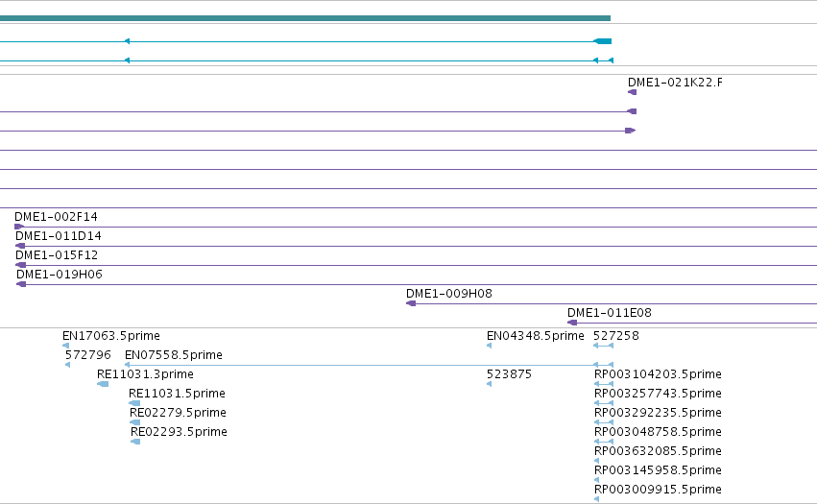Click the arrow glyph under RP003009915.5prime
The image size is (817, 504).
coord(596,499)
